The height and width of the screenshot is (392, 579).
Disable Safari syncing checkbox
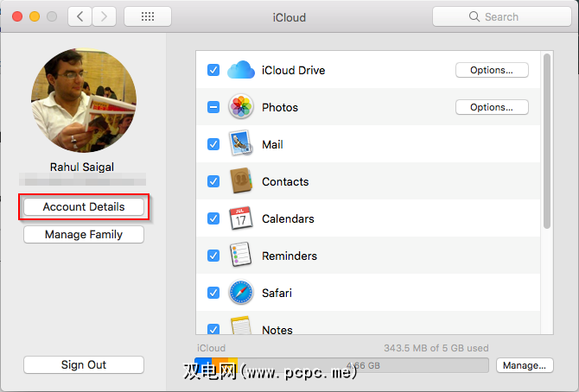(x=213, y=293)
